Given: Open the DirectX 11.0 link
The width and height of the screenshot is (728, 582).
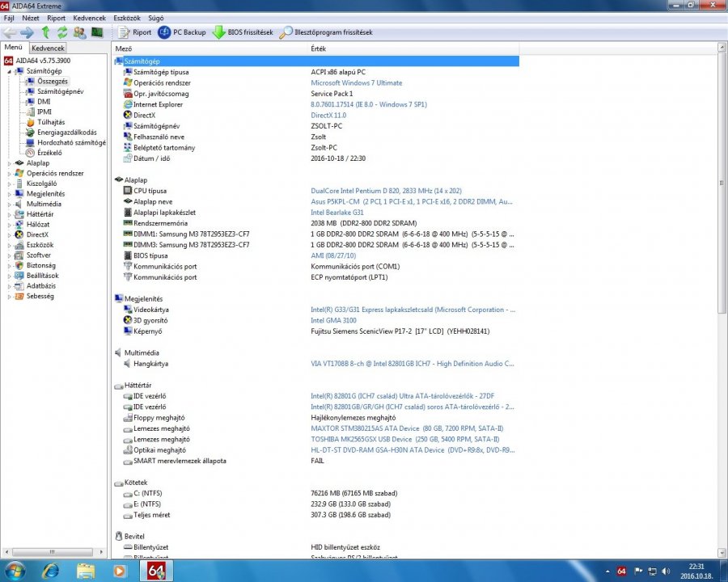Looking at the screenshot, I should [x=328, y=115].
